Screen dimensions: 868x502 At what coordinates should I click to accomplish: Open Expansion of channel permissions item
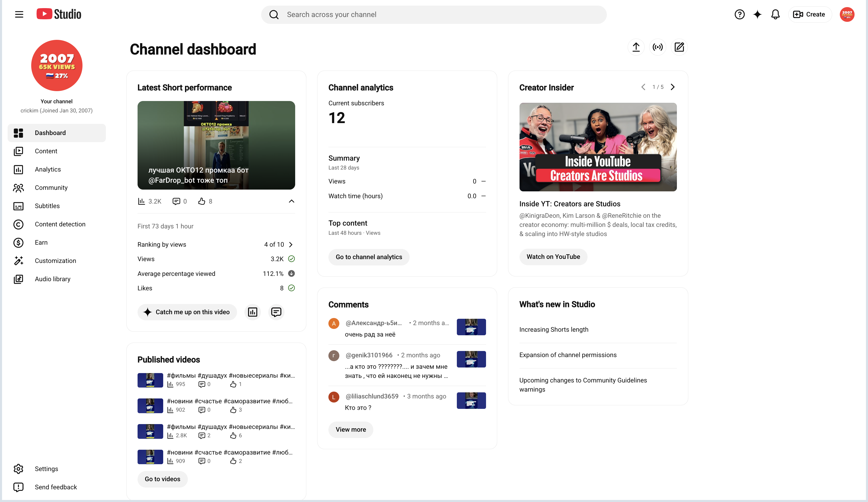pos(568,355)
